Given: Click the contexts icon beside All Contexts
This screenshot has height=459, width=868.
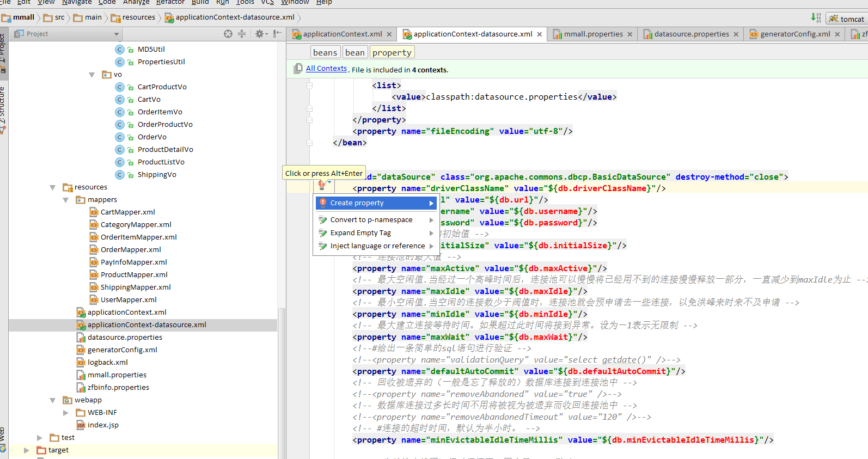Looking at the screenshot, I should (298, 69).
